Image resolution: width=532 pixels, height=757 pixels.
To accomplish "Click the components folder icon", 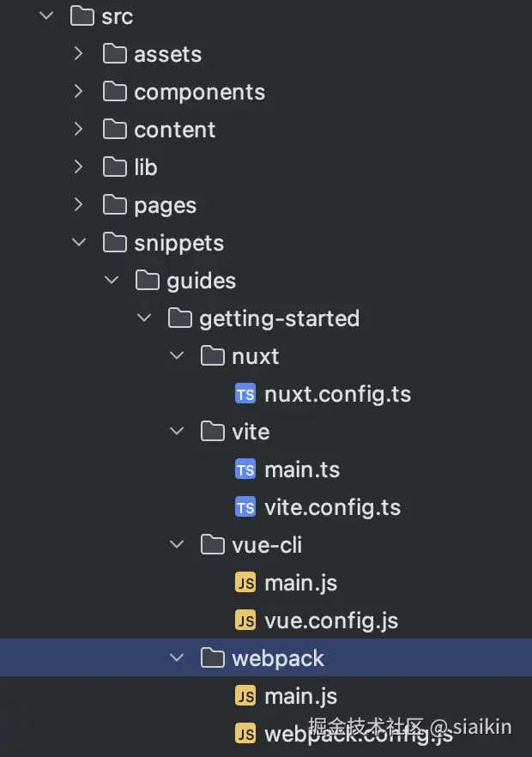I will pos(114,93).
